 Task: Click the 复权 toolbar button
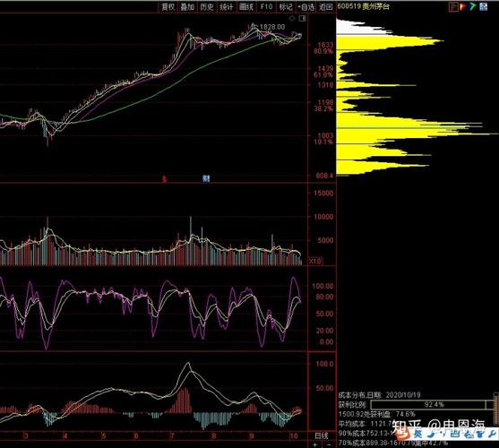[168, 6]
